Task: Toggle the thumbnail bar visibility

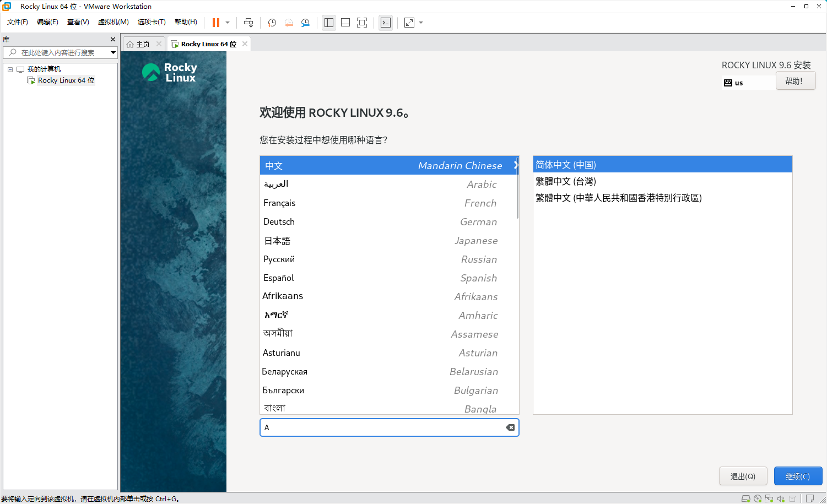Action: click(345, 23)
